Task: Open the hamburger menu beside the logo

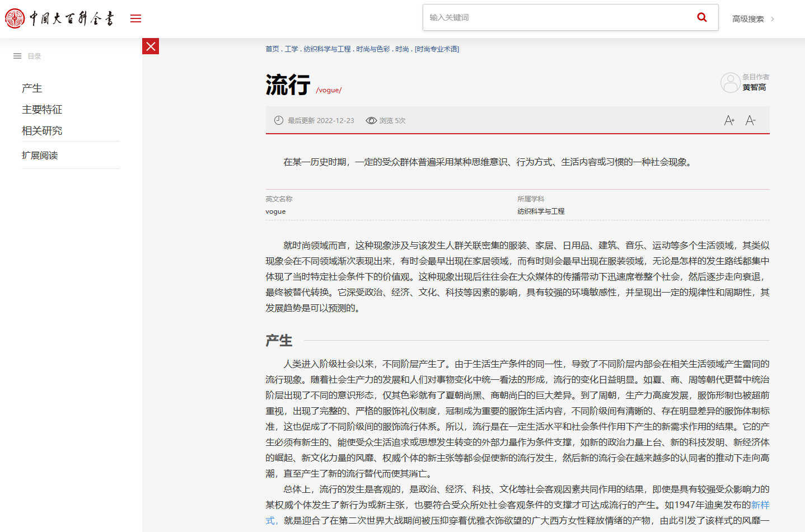Action: pyautogui.click(x=135, y=18)
